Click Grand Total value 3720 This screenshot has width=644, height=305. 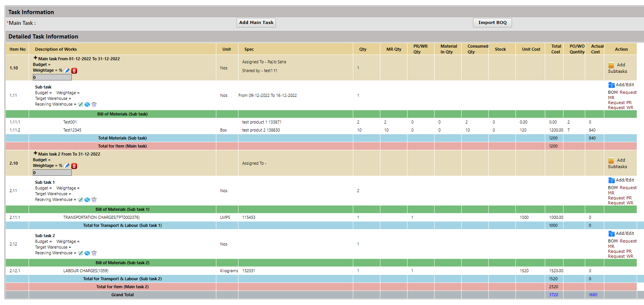pos(554,295)
